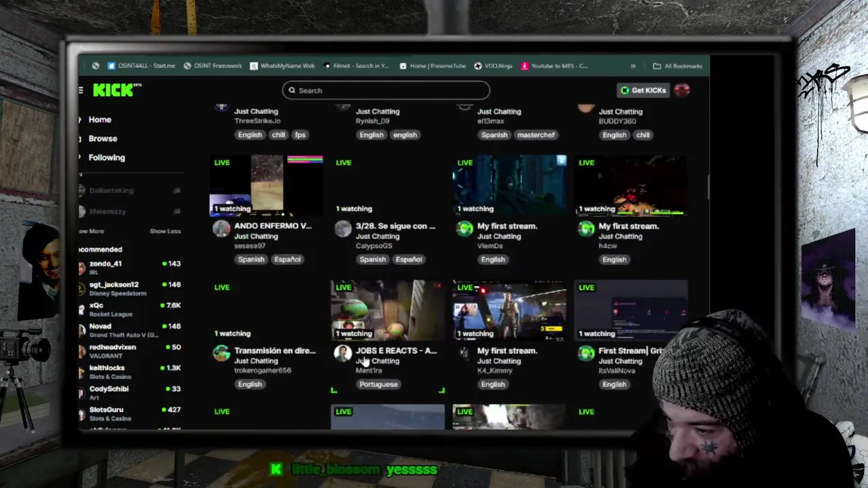Click the Youtube to MP3 bookmark icon
This screenshot has height=488, width=868.
(524, 66)
